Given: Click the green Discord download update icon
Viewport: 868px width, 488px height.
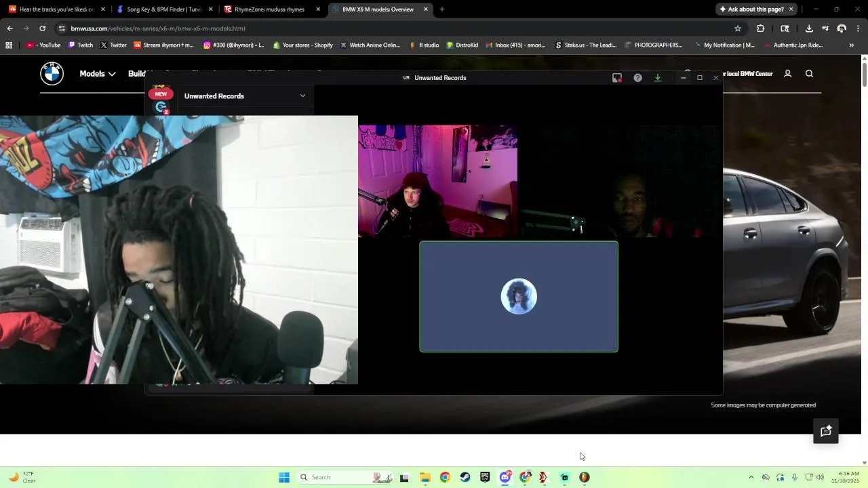Looking at the screenshot, I should (657, 78).
